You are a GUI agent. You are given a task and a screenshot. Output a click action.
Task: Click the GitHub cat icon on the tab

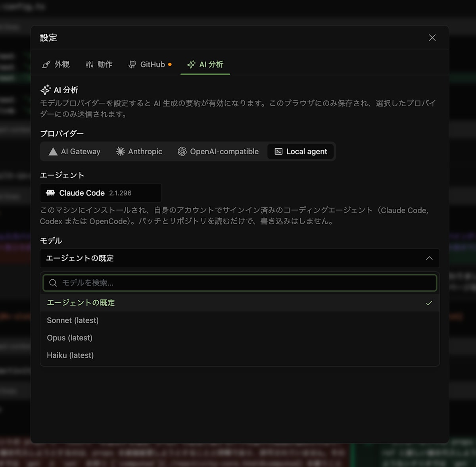(132, 64)
